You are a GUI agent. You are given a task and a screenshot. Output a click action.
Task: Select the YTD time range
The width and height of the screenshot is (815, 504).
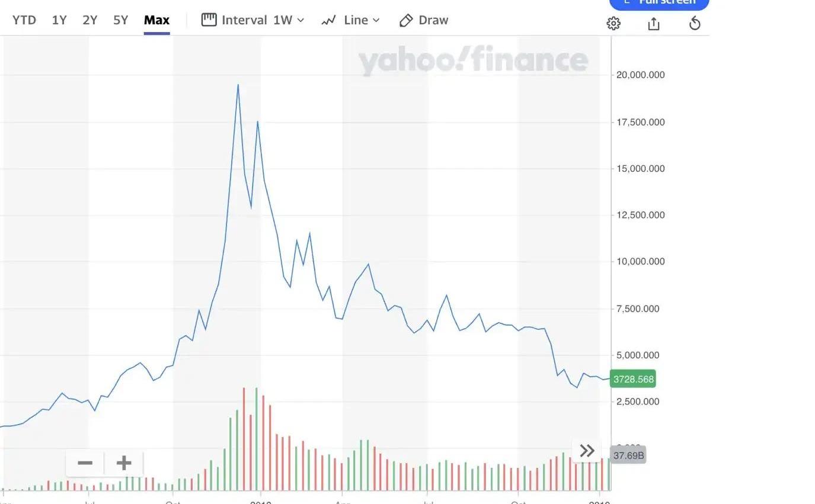24,20
